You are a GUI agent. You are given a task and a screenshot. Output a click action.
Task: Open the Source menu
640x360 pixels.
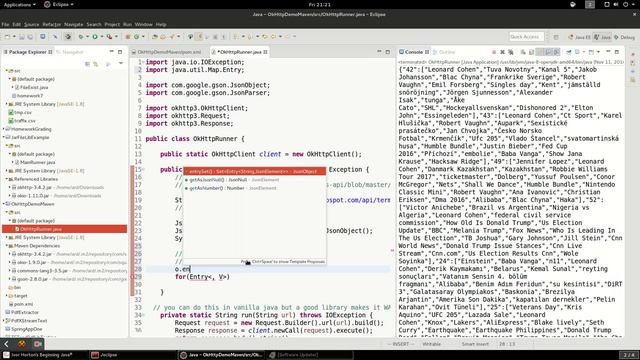31,24
